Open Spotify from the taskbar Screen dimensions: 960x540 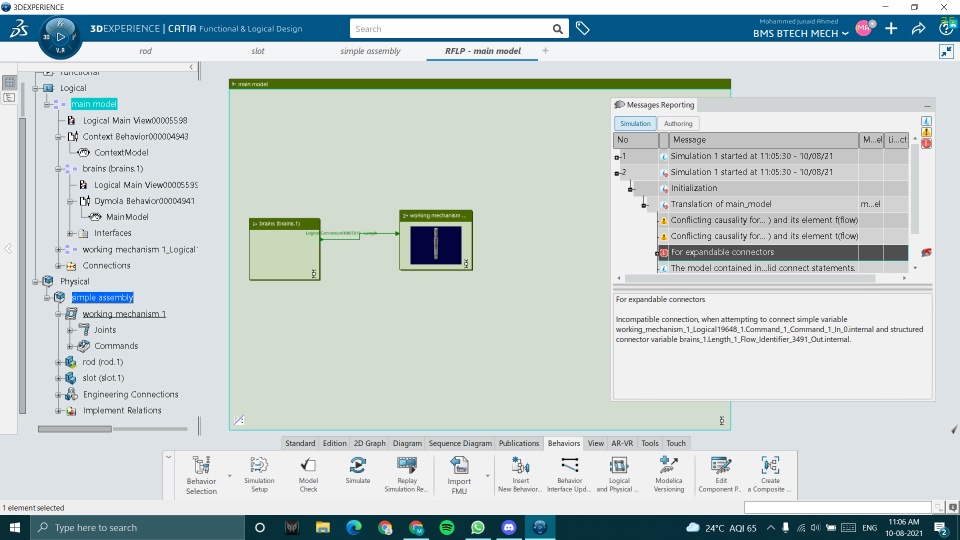click(447, 527)
